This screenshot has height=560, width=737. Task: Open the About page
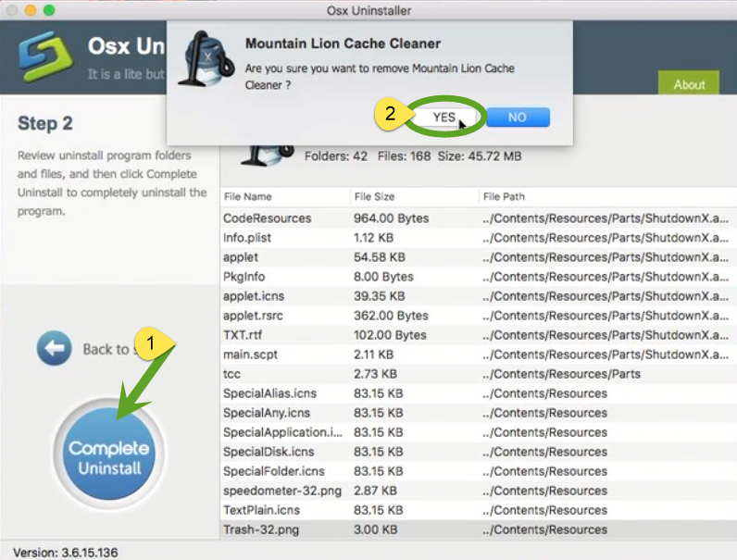coord(689,83)
